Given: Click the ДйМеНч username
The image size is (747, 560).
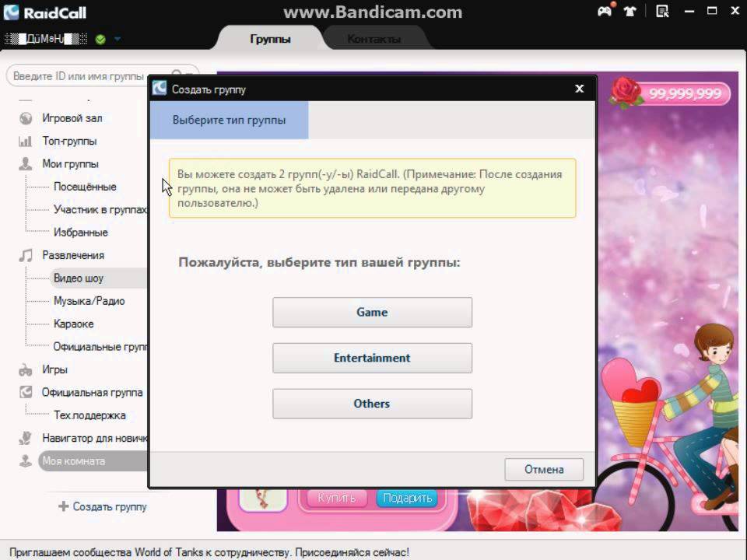Looking at the screenshot, I should [46, 39].
